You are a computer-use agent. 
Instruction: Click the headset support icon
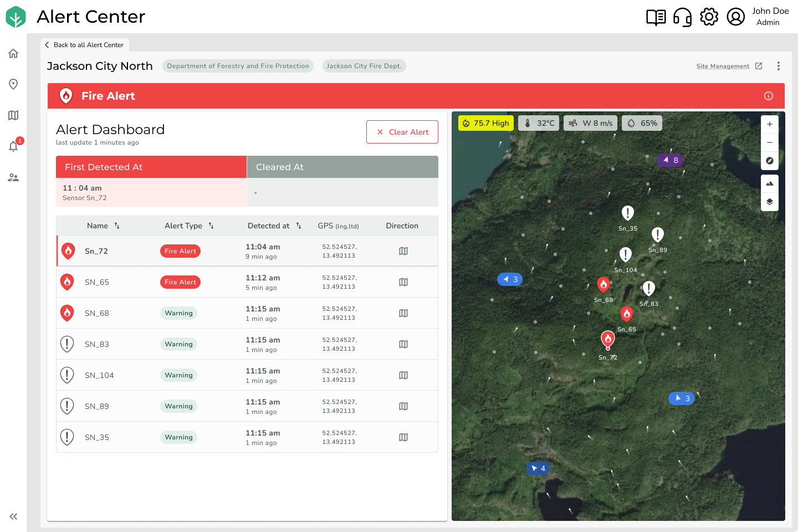pos(682,17)
